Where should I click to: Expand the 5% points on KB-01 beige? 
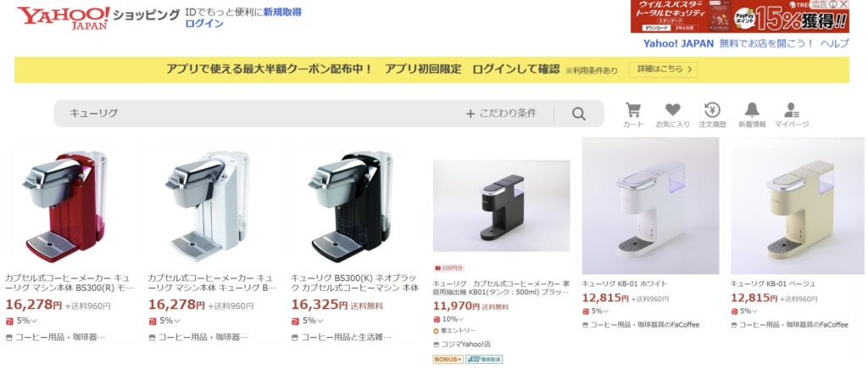744,311
